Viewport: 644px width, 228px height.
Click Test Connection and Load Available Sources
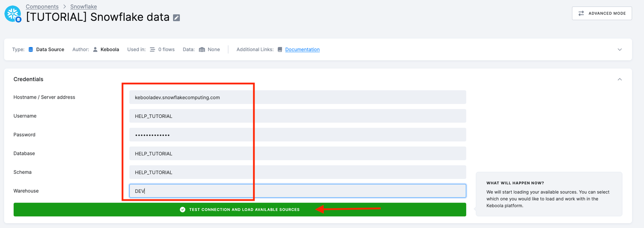coord(240,209)
